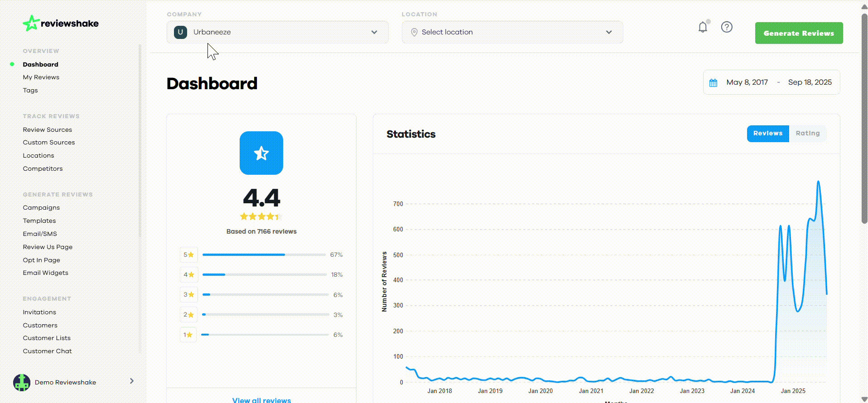Click the 5-star 67% progress bar
Image resolution: width=868 pixels, height=403 pixels.
tap(264, 254)
